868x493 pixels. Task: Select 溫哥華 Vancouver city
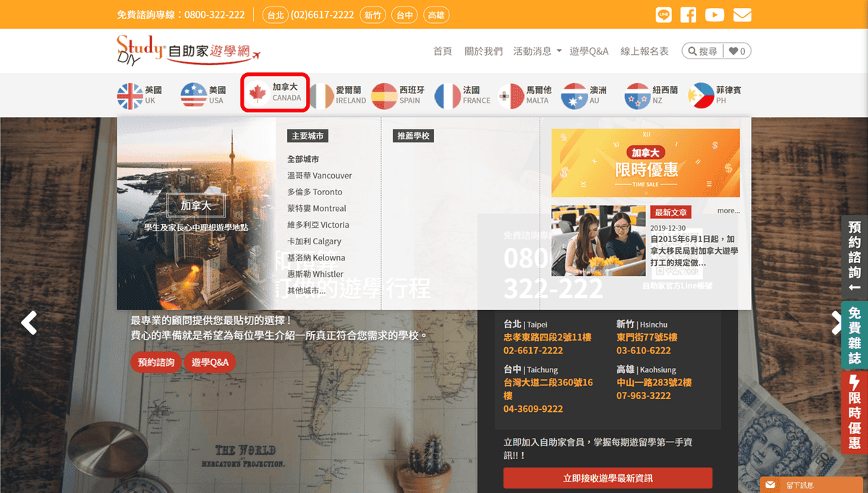tap(320, 176)
